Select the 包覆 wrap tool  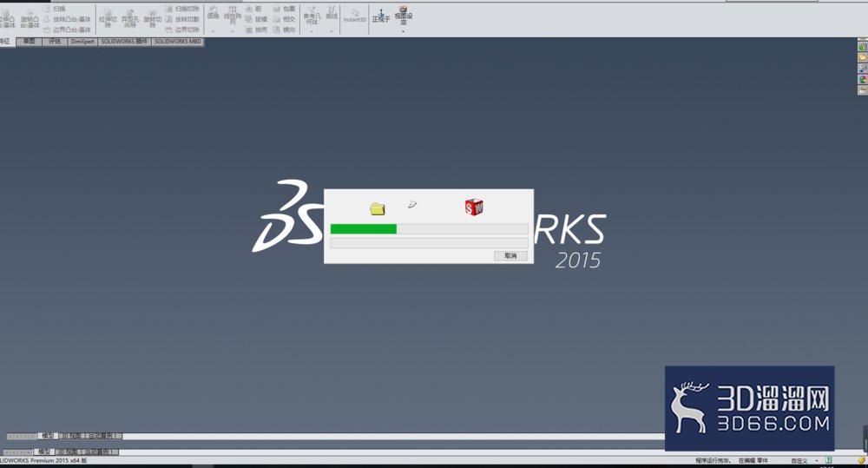tap(284, 9)
